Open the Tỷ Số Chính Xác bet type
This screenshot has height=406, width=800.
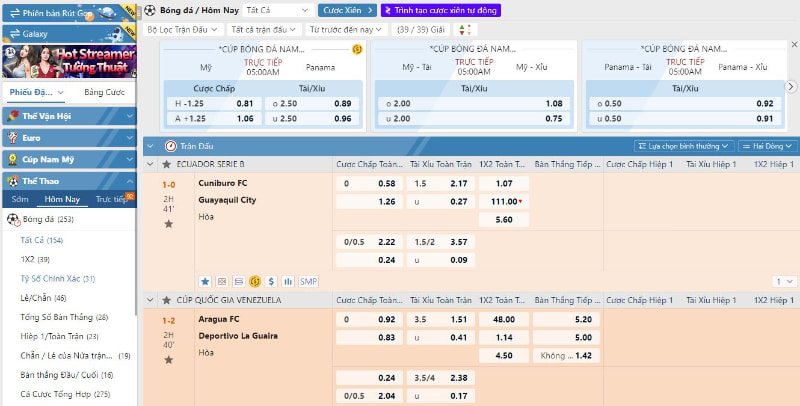(58, 278)
